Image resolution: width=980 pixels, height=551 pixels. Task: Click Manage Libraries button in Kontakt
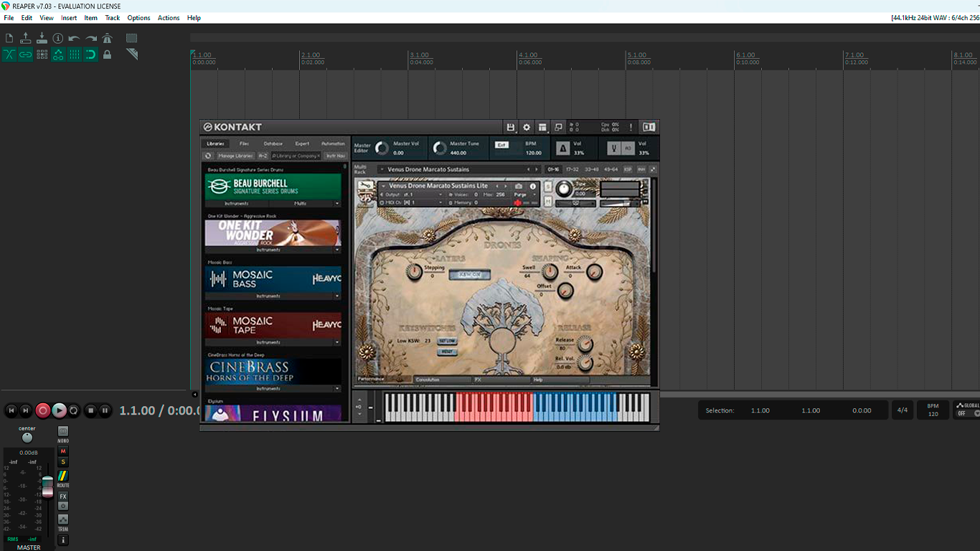[x=235, y=156]
